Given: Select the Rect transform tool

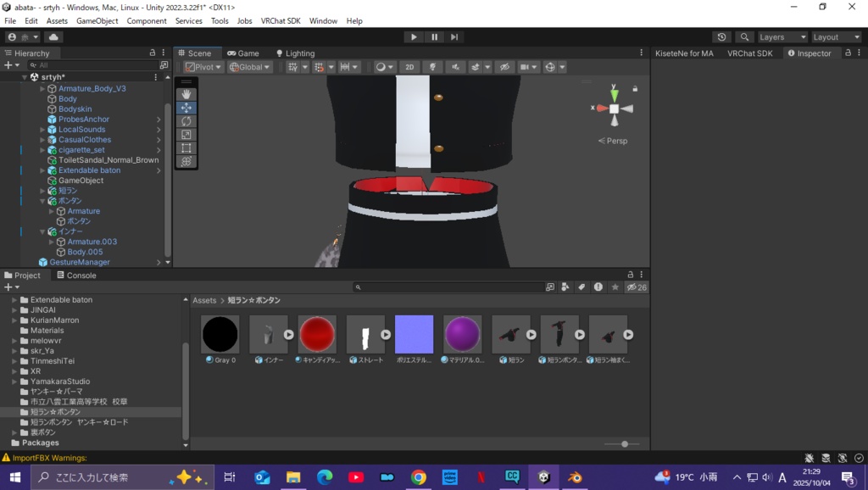Looking at the screenshot, I should [186, 148].
